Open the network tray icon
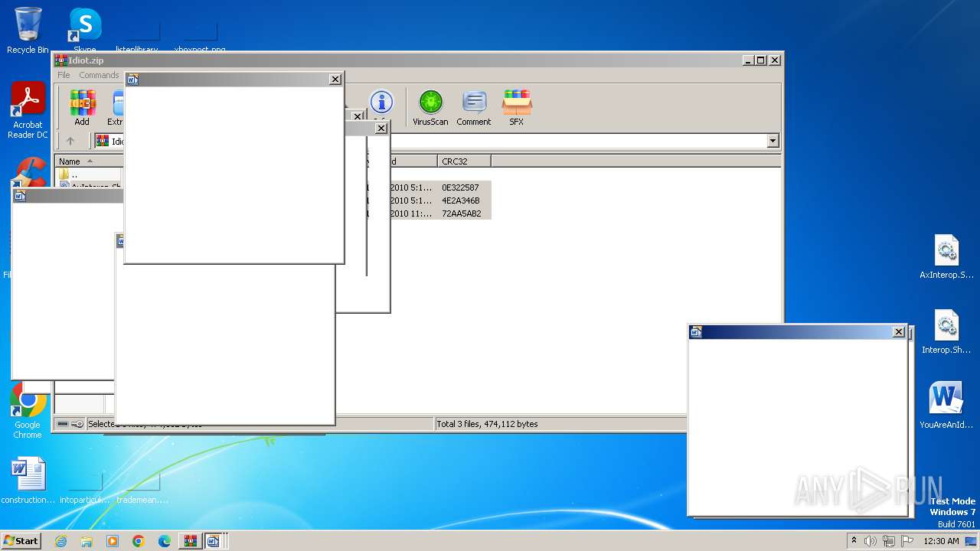980x551 pixels. (x=889, y=541)
